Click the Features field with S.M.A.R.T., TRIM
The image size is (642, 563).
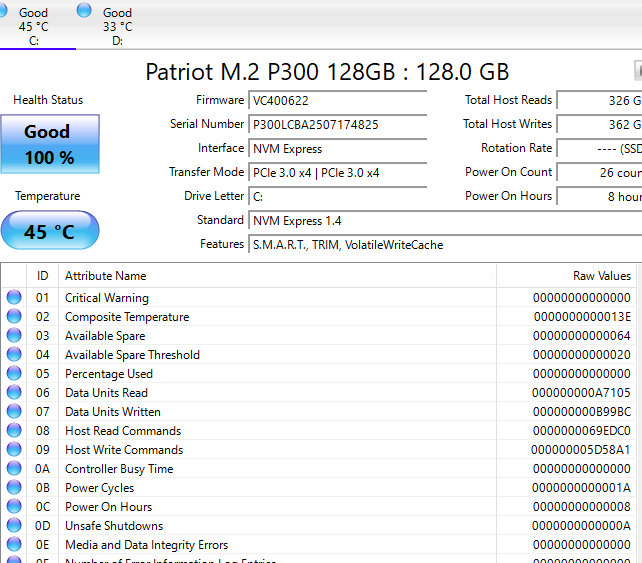point(445,245)
